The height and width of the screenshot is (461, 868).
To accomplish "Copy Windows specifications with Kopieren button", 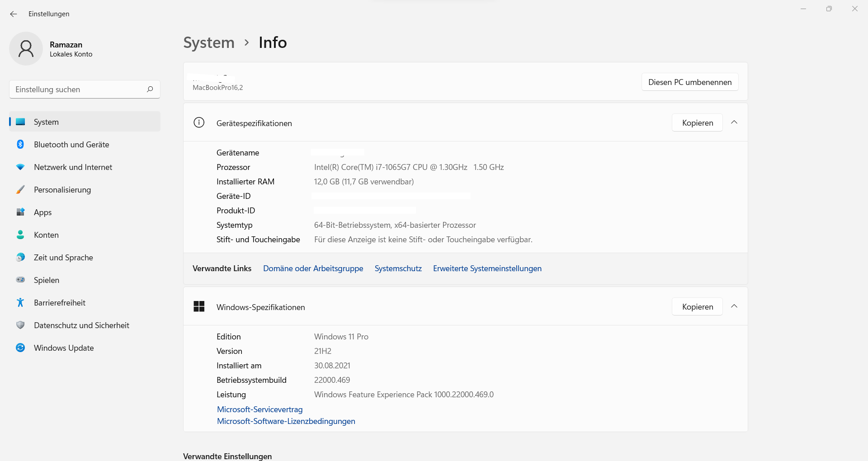I will [x=698, y=306].
